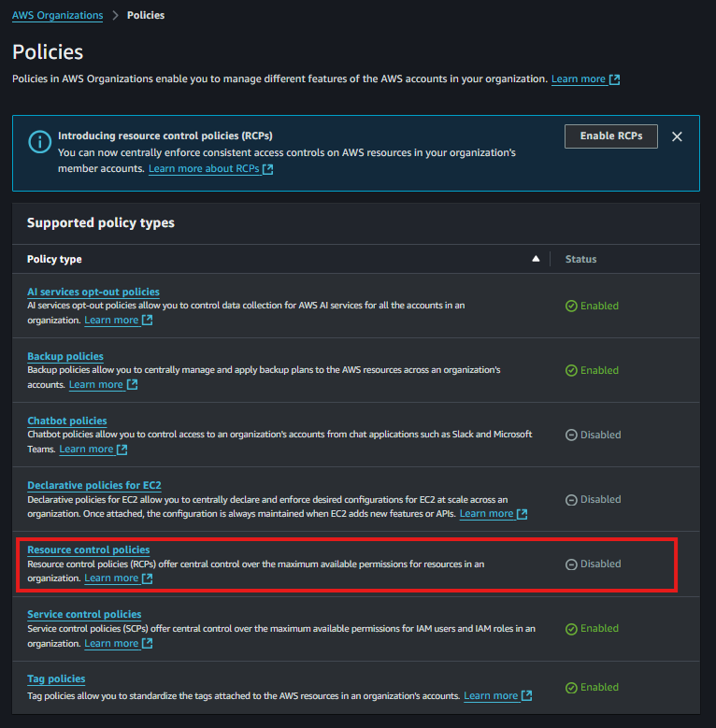Click external icon after Learn more about RCPs
This screenshot has height=728, width=716.
(268, 169)
